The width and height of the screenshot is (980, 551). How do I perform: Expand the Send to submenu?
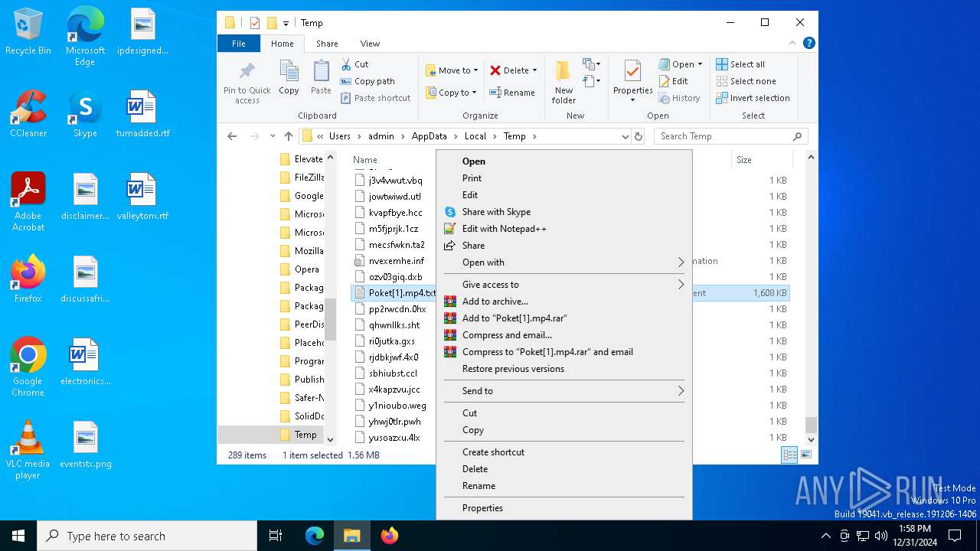point(681,391)
